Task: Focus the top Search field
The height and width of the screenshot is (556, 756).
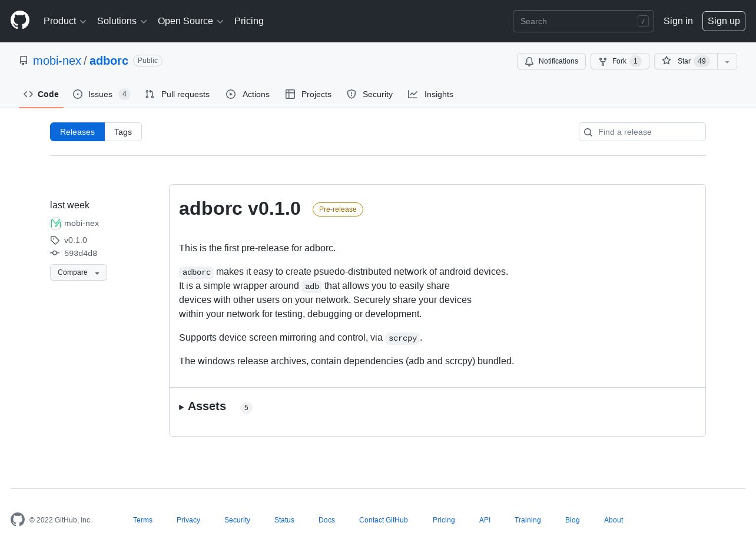Action: click(x=583, y=21)
